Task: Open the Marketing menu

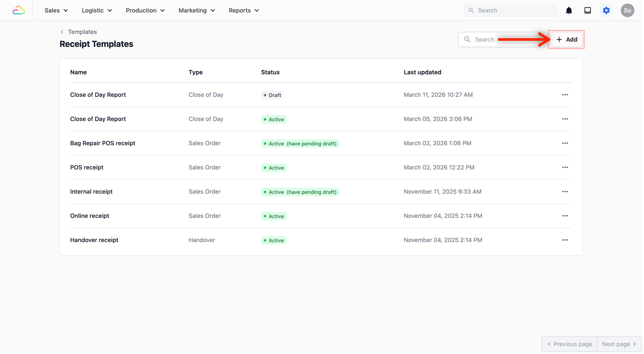Action: coord(197,10)
